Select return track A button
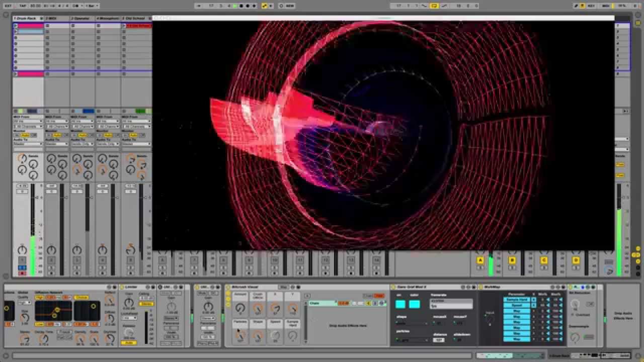Viewport: 644px width, 362px height. (480, 260)
